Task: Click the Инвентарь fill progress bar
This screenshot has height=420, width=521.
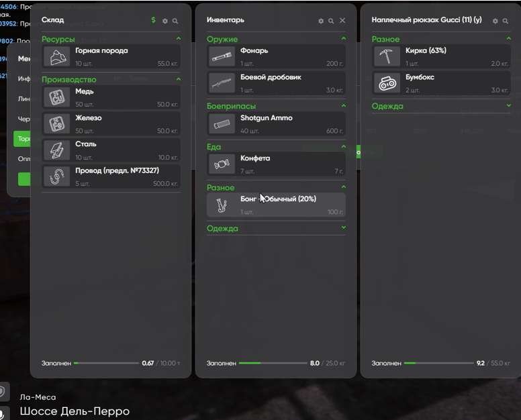Action: click(x=273, y=363)
